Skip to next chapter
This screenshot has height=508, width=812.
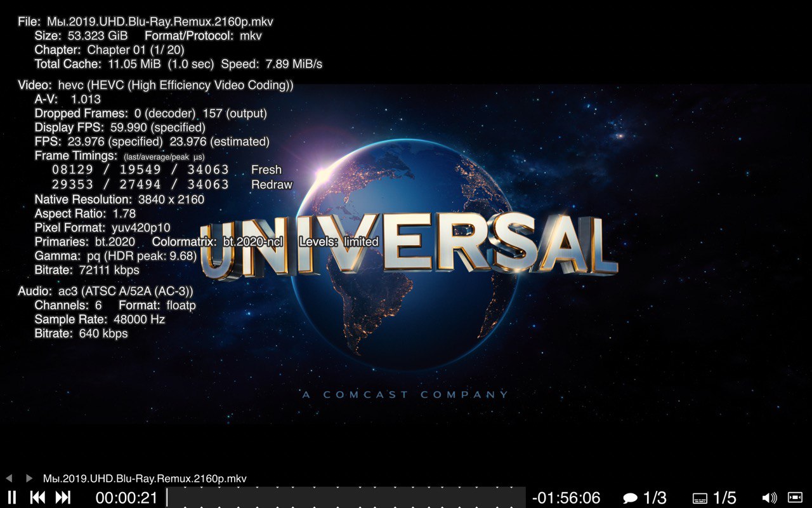pyautogui.click(x=63, y=497)
